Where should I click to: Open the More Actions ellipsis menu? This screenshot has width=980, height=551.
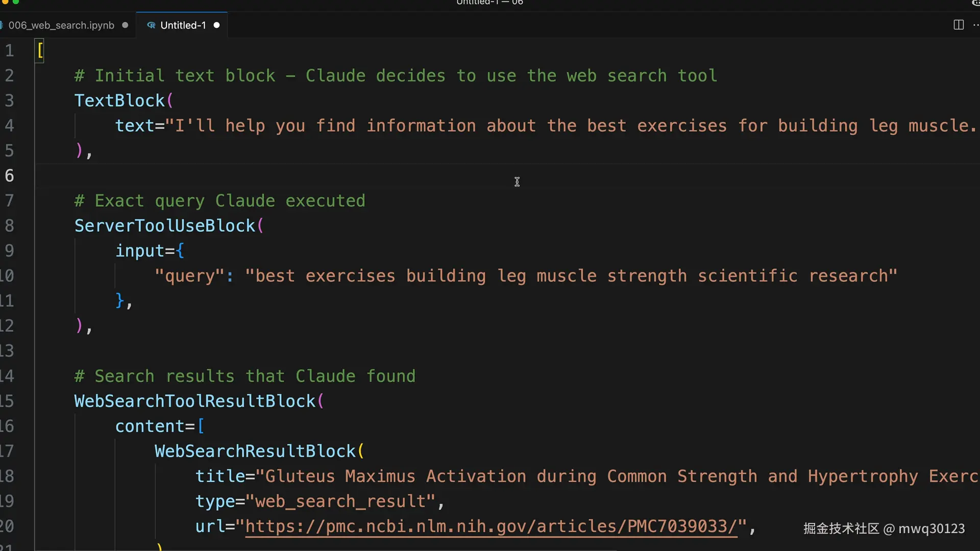click(975, 25)
